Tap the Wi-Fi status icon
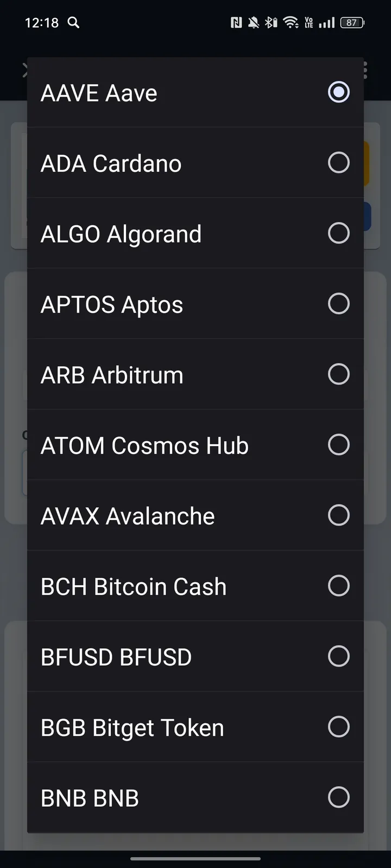This screenshot has width=391, height=868. pyautogui.click(x=291, y=22)
